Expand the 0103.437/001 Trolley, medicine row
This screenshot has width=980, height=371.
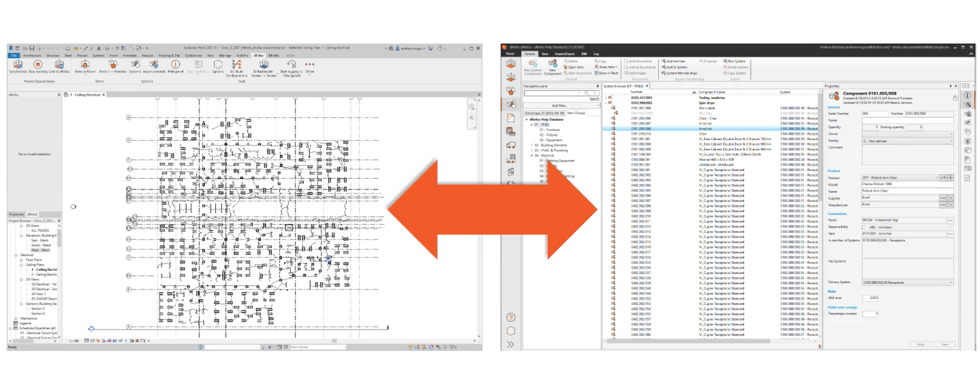click(x=607, y=98)
